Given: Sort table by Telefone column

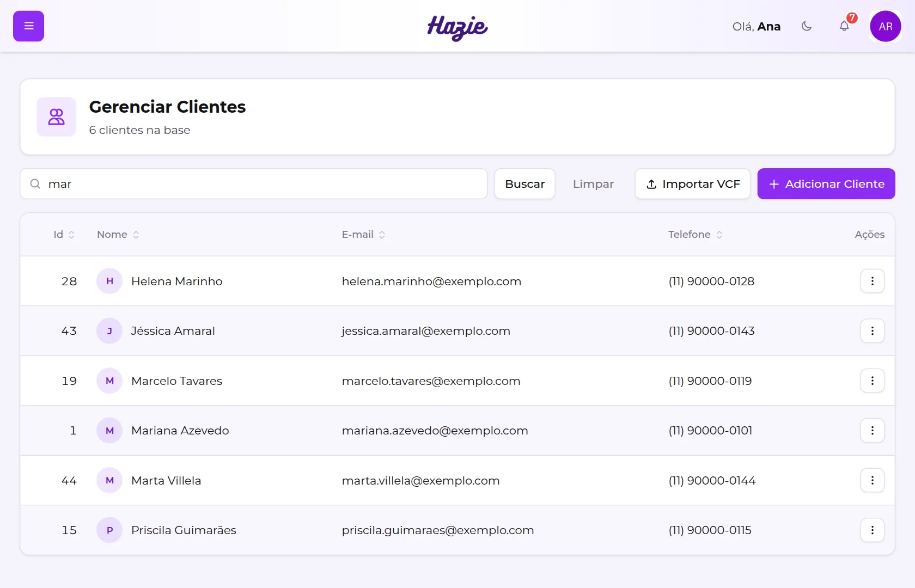Looking at the screenshot, I should (696, 235).
